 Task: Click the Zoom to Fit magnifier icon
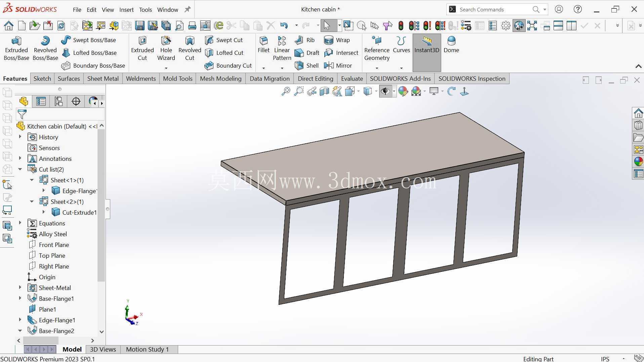(286, 92)
